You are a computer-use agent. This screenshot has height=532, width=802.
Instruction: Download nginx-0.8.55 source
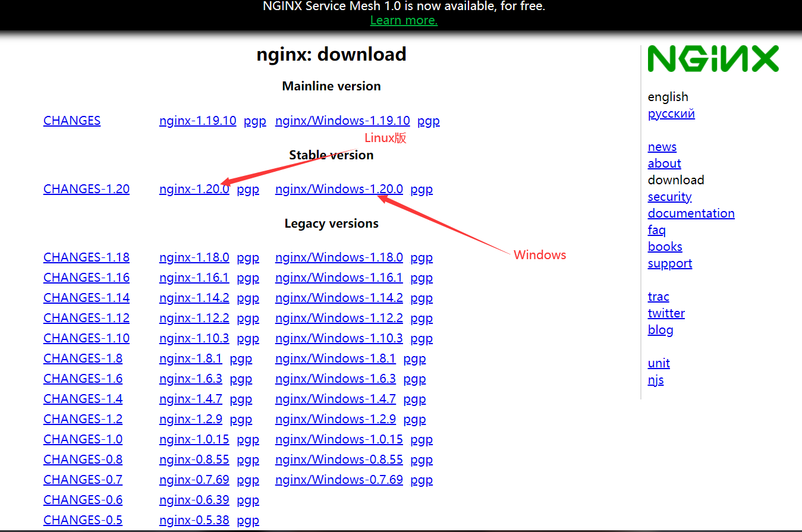tap(194, 459)
